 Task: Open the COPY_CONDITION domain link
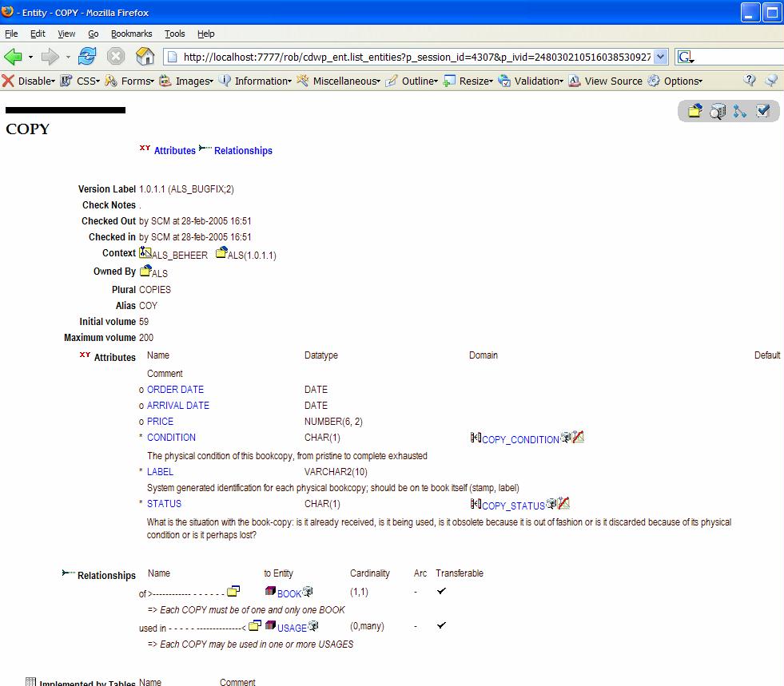[x=520, y=440]
